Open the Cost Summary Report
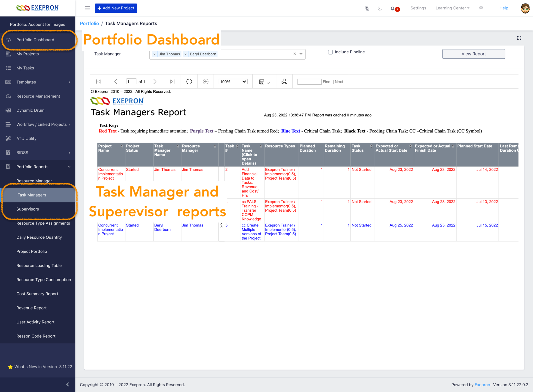The height and width of the screenshot is (392, 533). pos(38,294)
